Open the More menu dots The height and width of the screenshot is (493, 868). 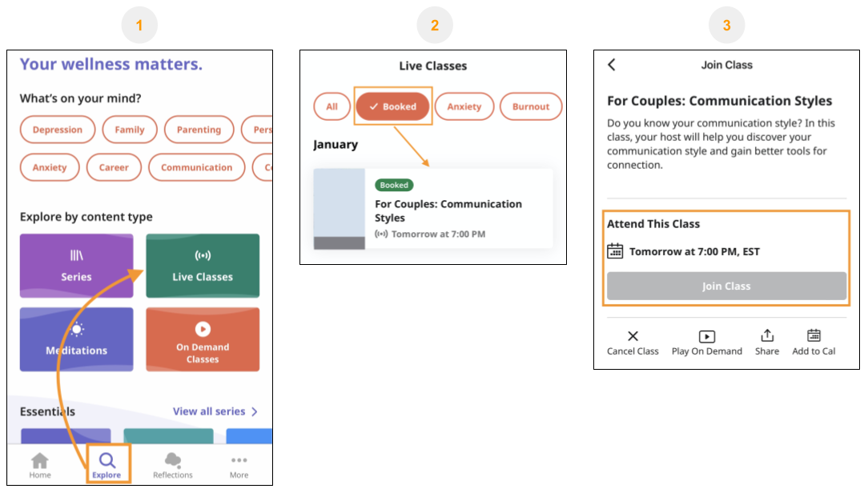pos(239,460)
